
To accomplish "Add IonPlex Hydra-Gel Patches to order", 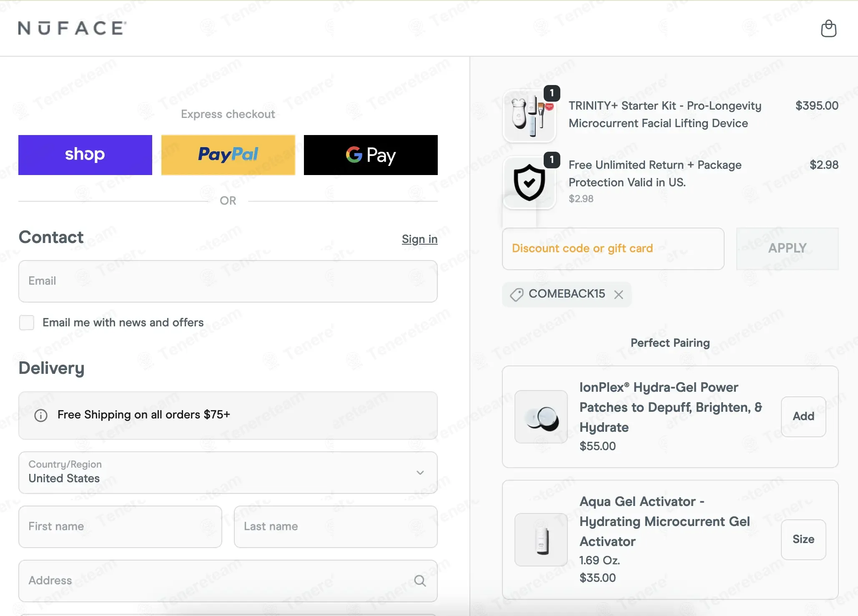I will click(803, 416).
